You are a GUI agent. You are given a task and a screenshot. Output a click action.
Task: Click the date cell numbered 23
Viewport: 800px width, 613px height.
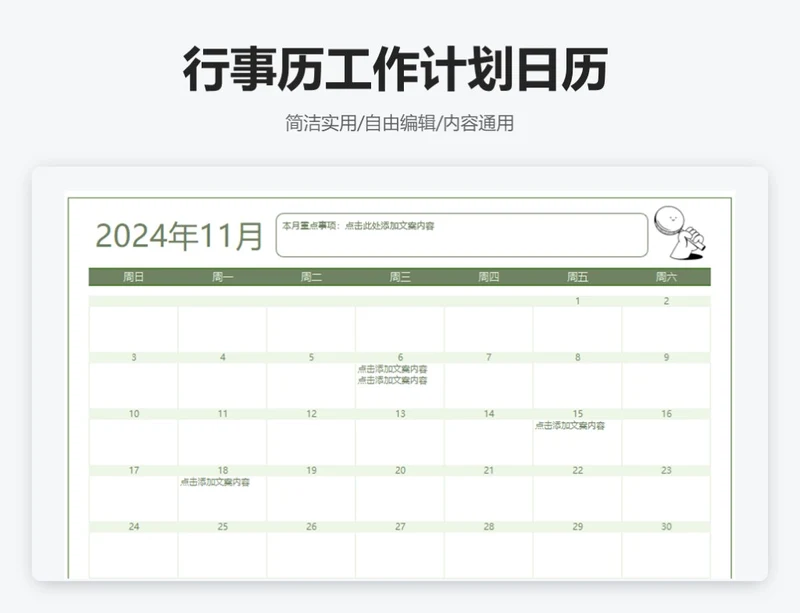click(x=666, y=471)
